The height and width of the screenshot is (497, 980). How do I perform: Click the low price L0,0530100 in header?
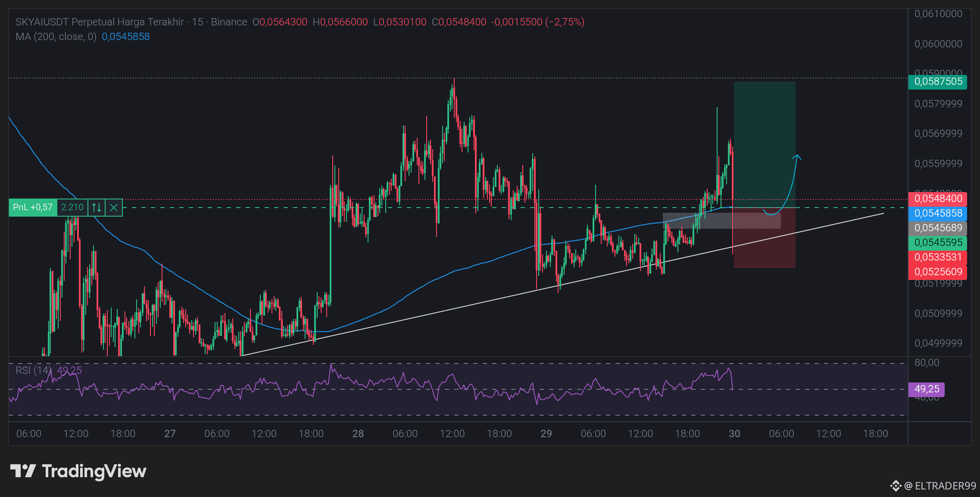pos(400,22)
